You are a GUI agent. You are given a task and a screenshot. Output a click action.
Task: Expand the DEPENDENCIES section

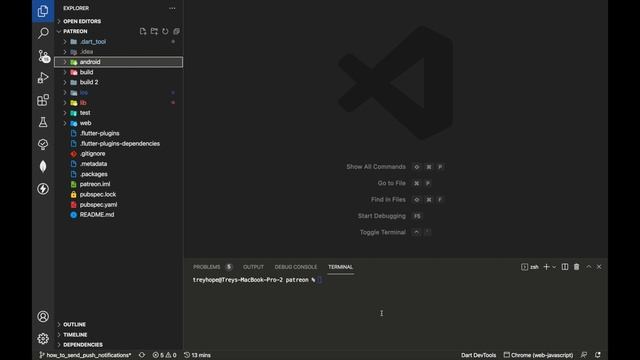[118, 345]
